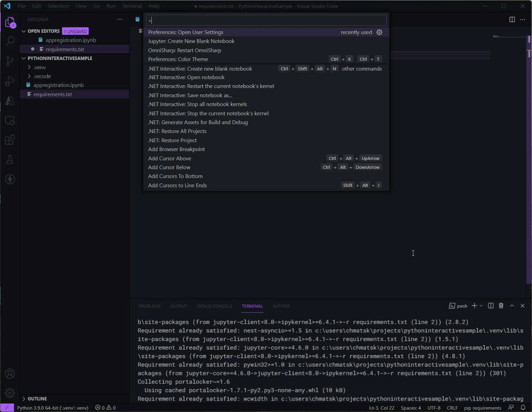
Task: Click the Manage gear icon
Action: (x=10, y=393)
